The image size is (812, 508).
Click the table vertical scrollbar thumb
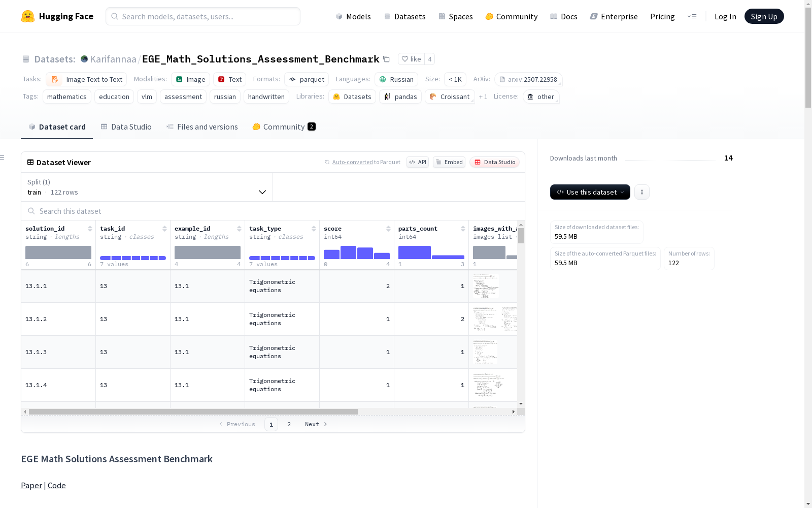pyautogui.click(x=521, y=236)
